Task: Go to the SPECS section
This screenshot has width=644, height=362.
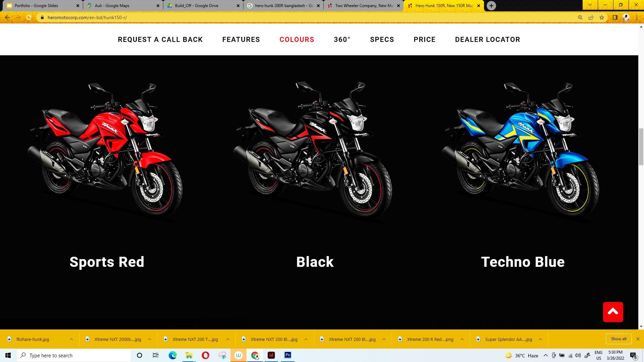Action: pyautogui.click(x=382, y=40)
